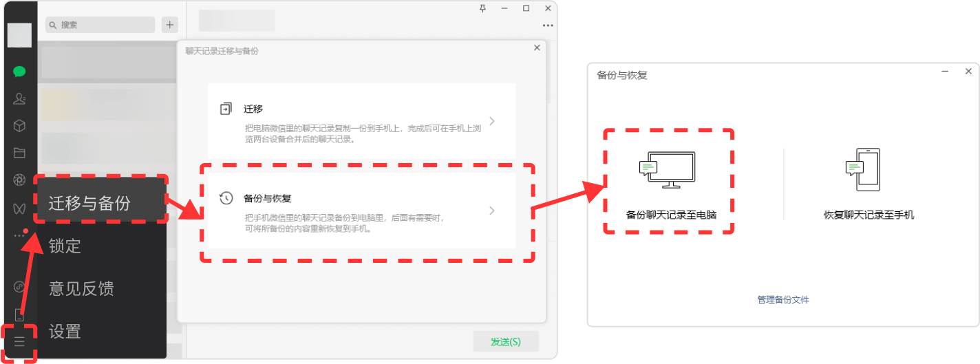The height and width of the screenshot is (364, 980).
Task: Click the phone restore icon
Action: [x=863, y=170]
